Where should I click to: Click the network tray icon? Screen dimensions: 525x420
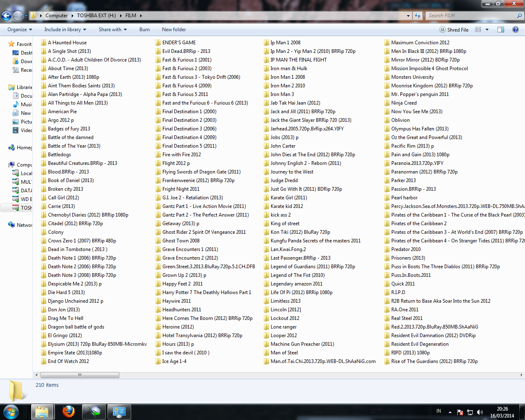(x=470, y=412)
